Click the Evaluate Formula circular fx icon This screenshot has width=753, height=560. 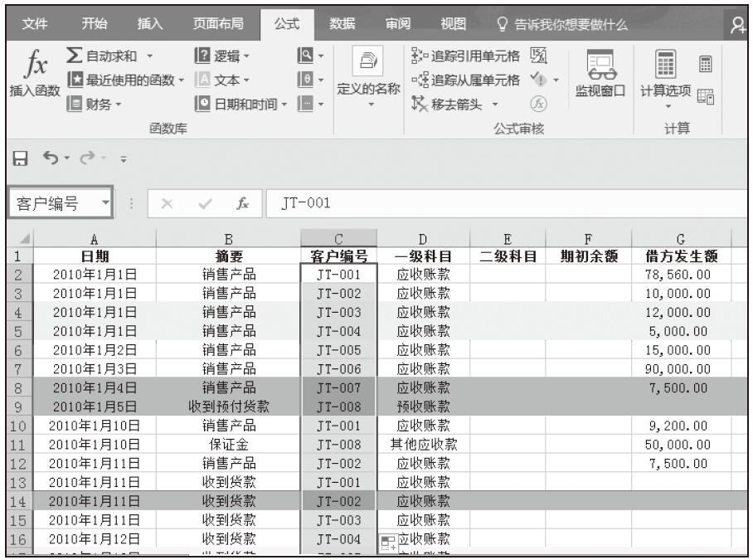click(x=540, y=101)
